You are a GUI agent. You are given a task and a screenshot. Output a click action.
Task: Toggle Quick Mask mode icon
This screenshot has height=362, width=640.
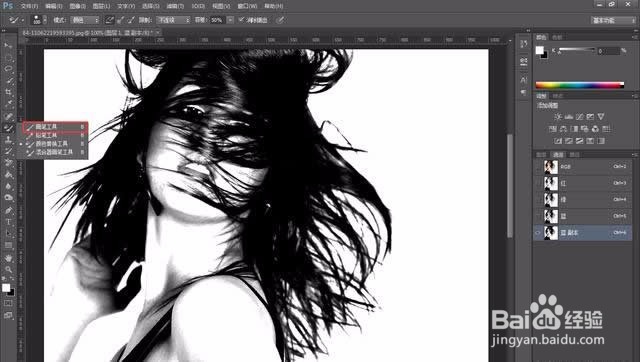(8, 304)
